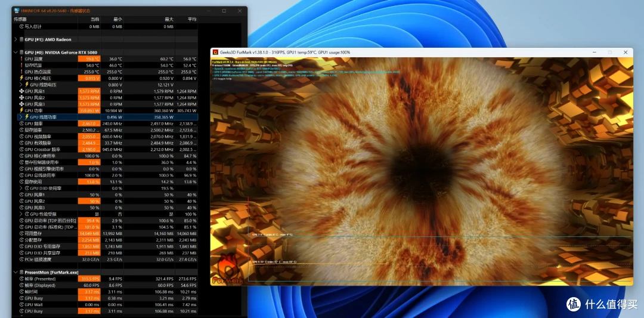This screenshot has height=318, width=644.
Task: Click the clock icon beside 写入总计
Action: [x=21, y=27]
